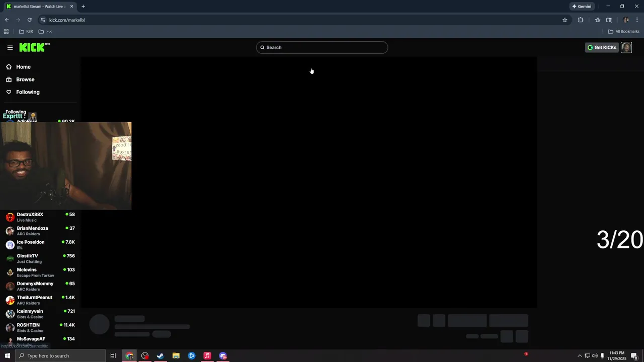644x362 pixels.
Task: Open Windows Start menu
Action: point(7,356)
